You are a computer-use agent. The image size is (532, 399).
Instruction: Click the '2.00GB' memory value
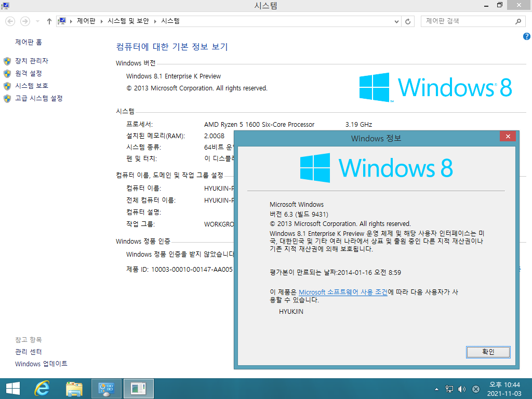(x=214, y=136)
